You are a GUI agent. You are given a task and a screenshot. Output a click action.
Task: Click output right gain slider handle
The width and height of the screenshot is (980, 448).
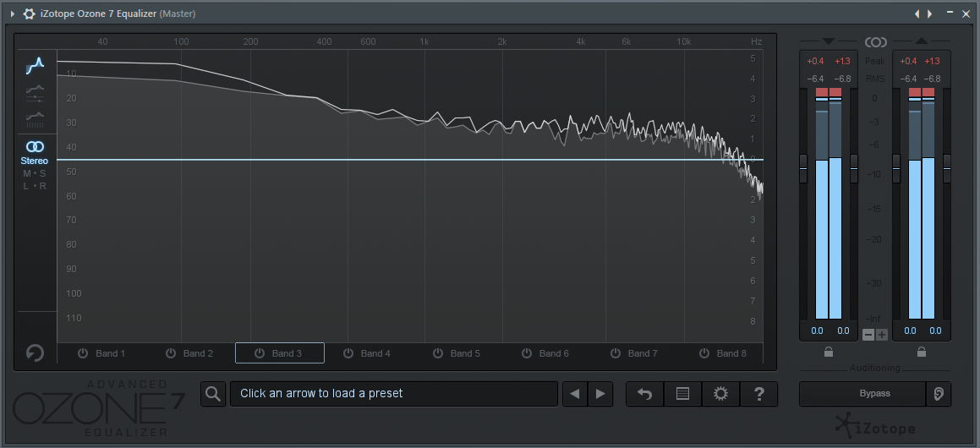(947, 169)
